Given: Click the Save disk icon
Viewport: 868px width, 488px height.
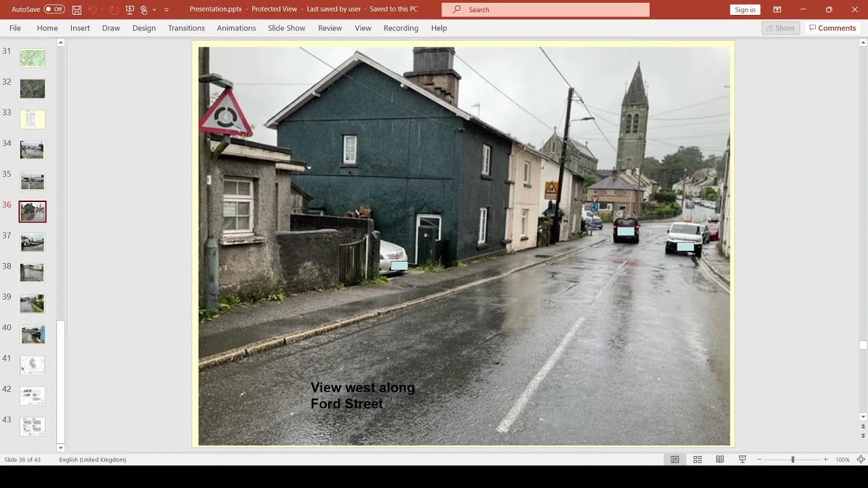Looking at the screenshot, I should click(77, 9).
